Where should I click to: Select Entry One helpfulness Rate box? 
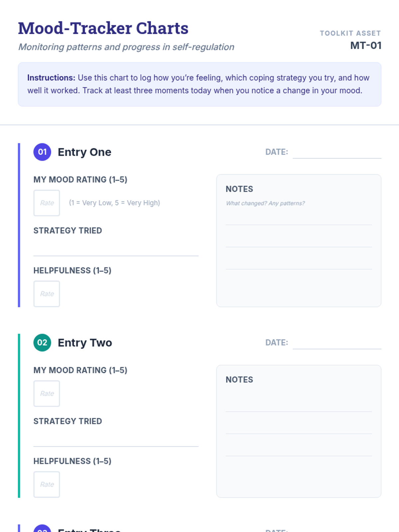click(47, 294)
